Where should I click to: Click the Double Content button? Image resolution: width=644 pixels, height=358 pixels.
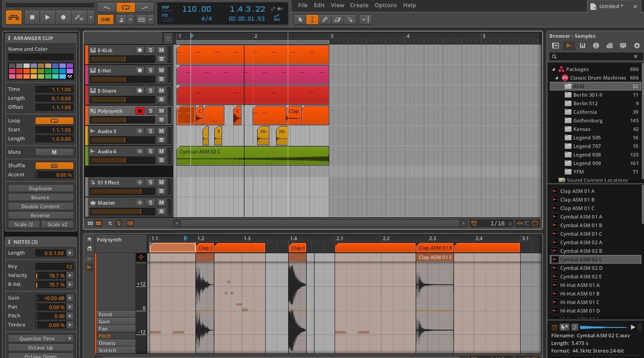[x=41, y=206]
